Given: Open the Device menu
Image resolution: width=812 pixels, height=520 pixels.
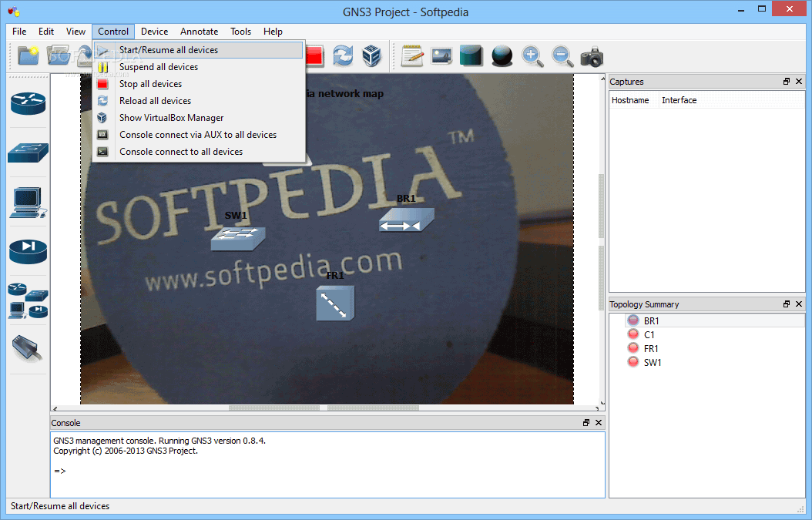Looking at the screenshot, I should pos(154,32).
